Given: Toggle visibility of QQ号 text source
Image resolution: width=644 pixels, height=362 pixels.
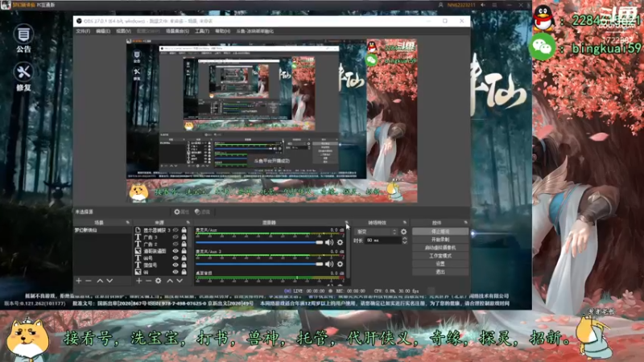Looking at the screenshot, I should 175,258.
